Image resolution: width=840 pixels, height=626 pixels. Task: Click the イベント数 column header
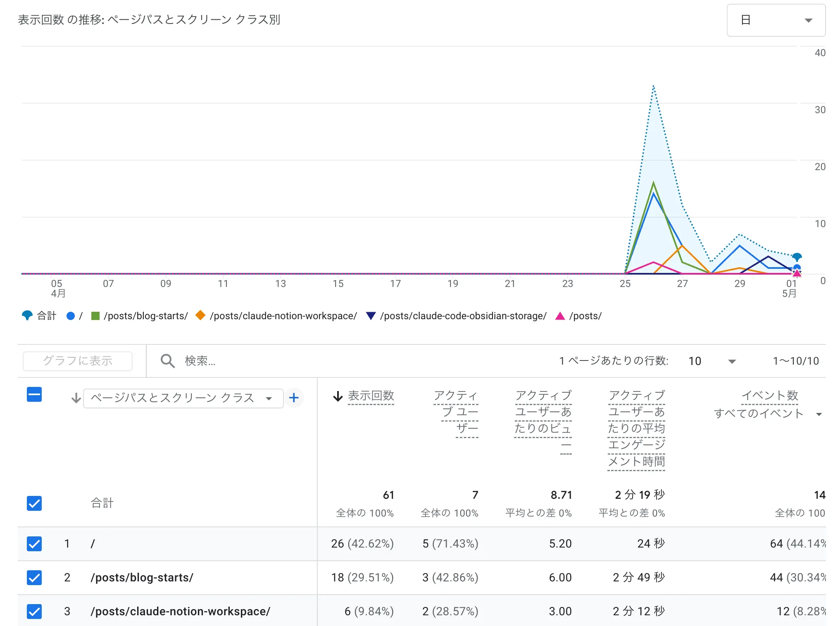pyautogui.click(x=770, y=396)
